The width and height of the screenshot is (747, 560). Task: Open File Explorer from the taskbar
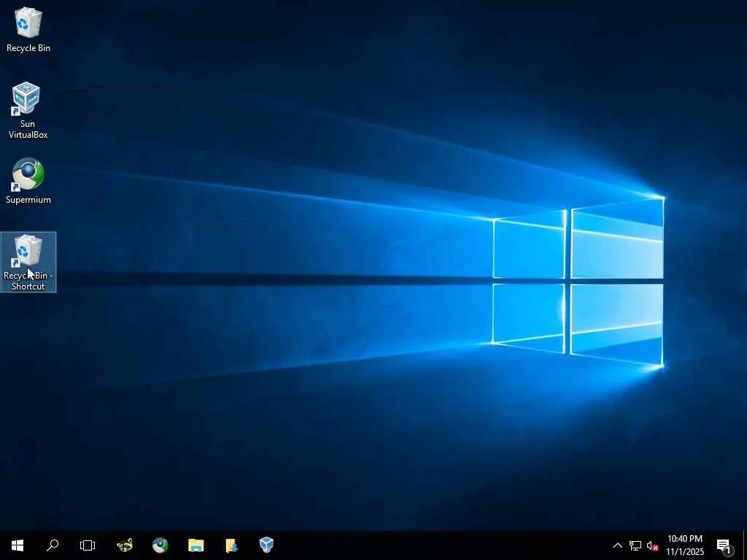point(196,545)
